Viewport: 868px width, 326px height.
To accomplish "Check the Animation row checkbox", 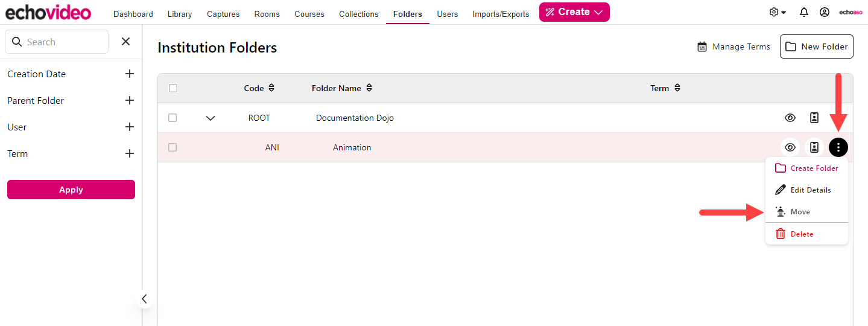I will [173, 147].
